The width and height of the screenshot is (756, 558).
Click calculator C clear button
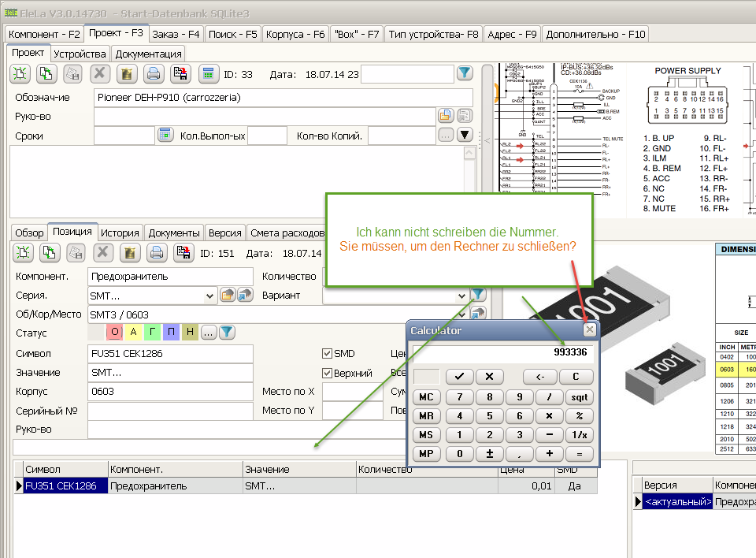(x=576, y=377)
